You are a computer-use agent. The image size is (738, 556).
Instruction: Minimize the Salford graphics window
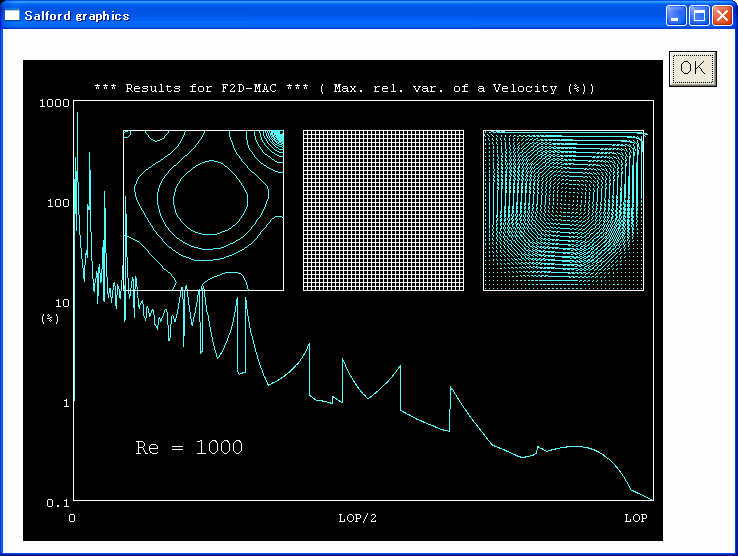676,16
